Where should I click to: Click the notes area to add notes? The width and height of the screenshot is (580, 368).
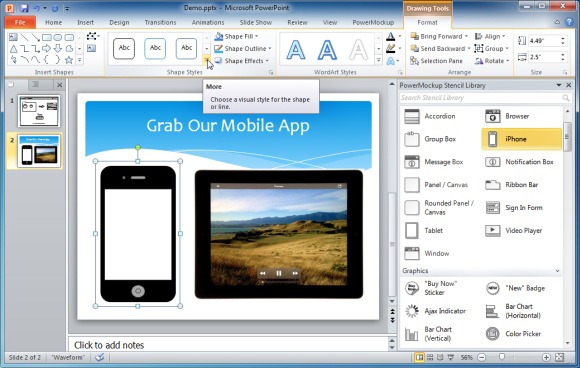pyautogui.click(x=228, y=345)
